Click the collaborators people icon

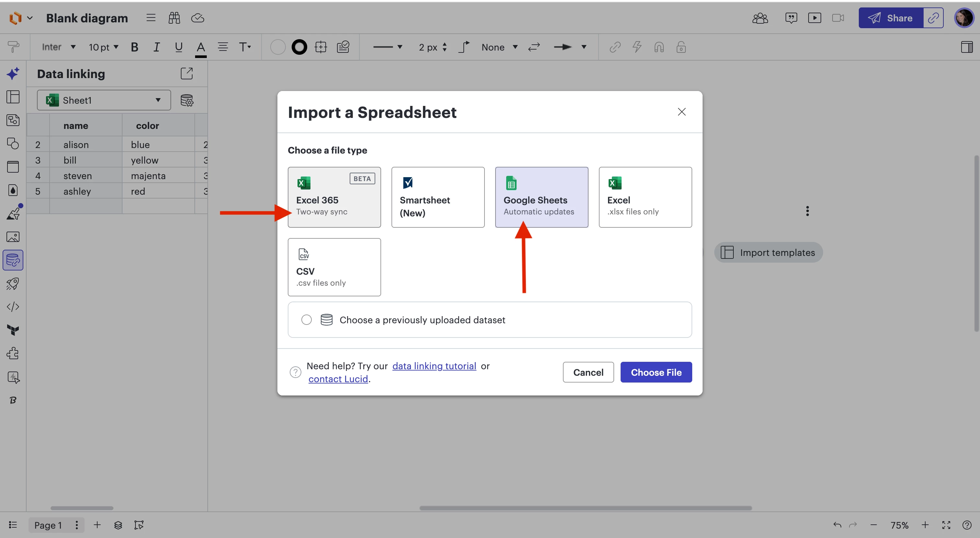tap(760, 18)
